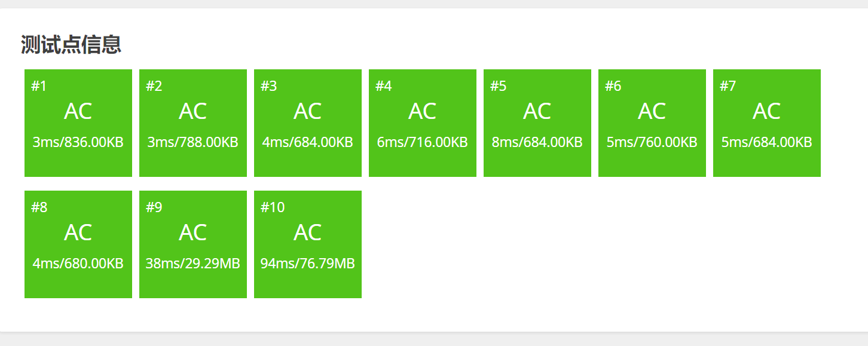Screen dimensions: 868x346
Task: Open test point #5 result tile
Action: tap(537, 123)
